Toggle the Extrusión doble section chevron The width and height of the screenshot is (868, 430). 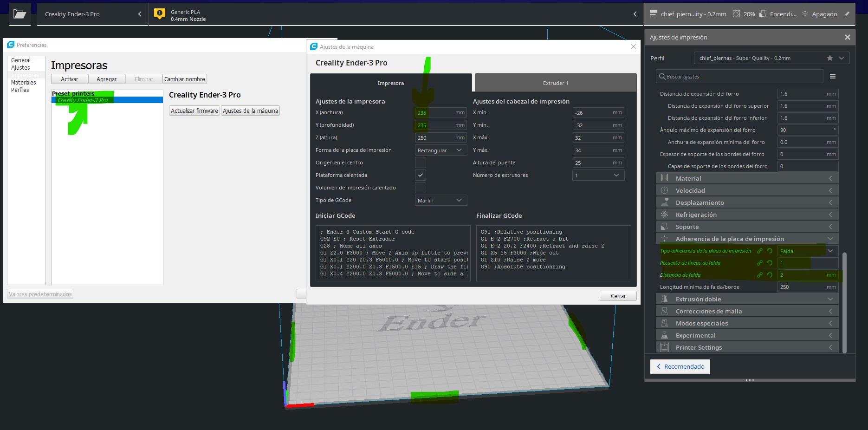830,299
